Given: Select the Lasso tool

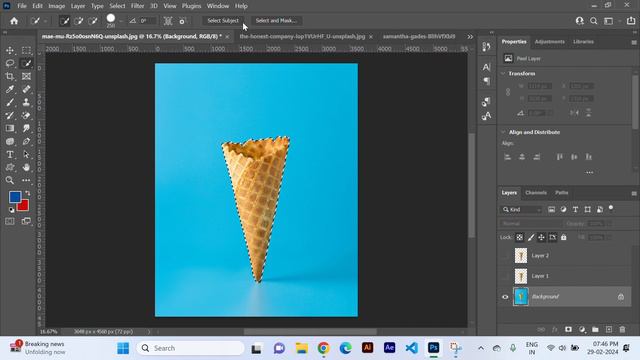Looking at the screenshot, I should 10,63.
